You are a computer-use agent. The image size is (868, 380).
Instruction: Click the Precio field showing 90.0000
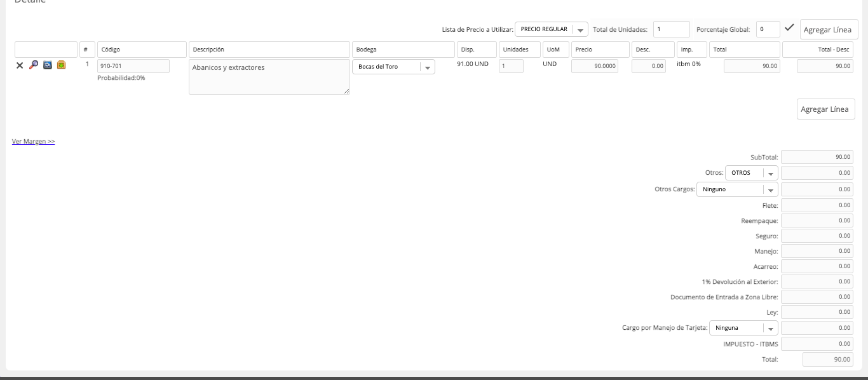595,66
